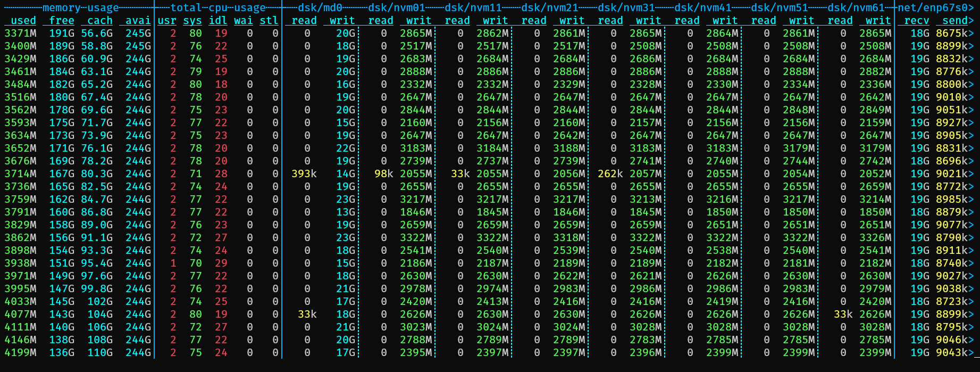This screenshot has width=980, height=372.
Task: Click the nvm11 write value '2413M'
Action: point(492,301)
